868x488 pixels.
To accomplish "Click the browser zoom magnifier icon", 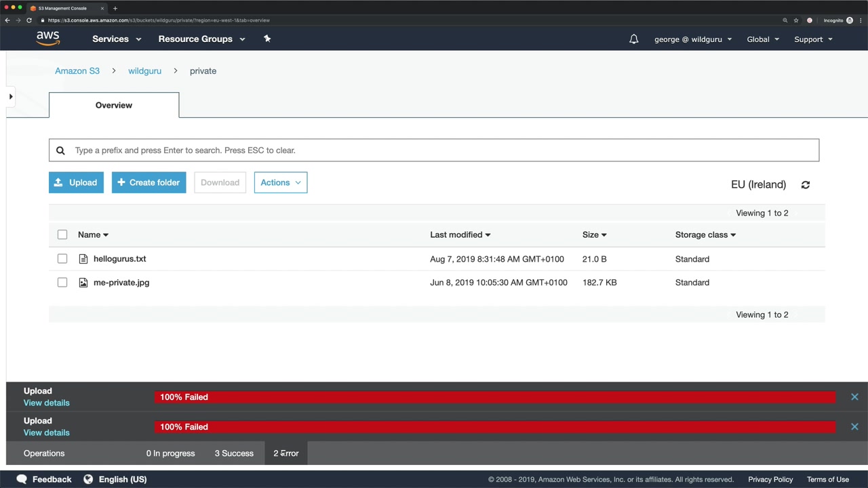I will (785, 20).
